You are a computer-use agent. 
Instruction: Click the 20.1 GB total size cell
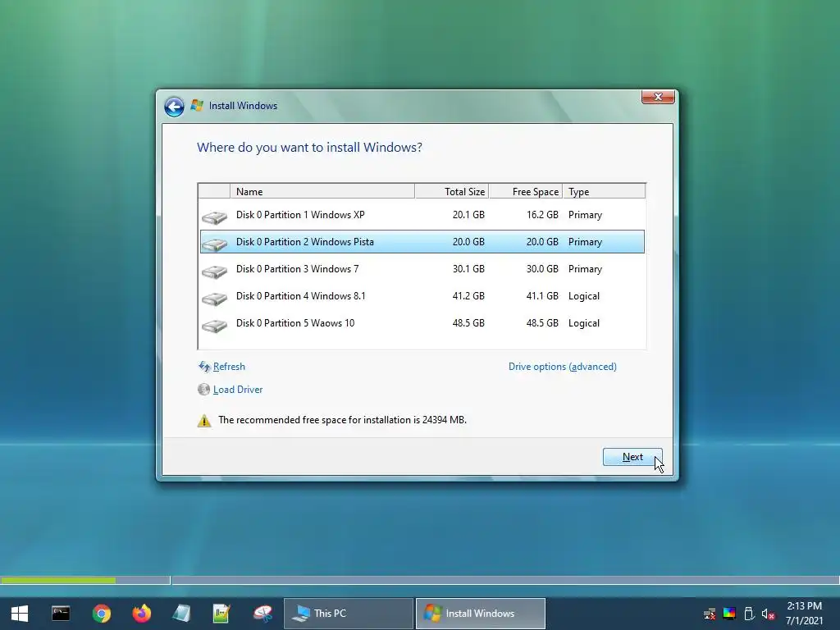pyautogui.click(x=468, y=215)
